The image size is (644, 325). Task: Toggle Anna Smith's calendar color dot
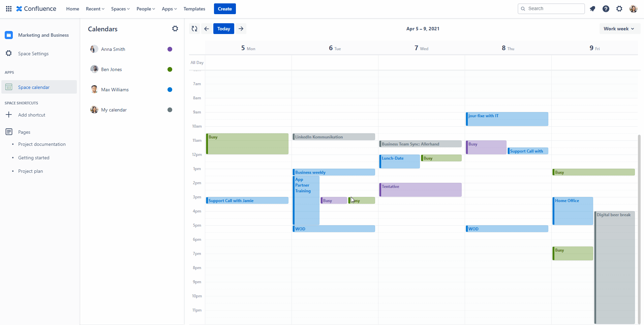pyautogui.click(x=170, y=49)
